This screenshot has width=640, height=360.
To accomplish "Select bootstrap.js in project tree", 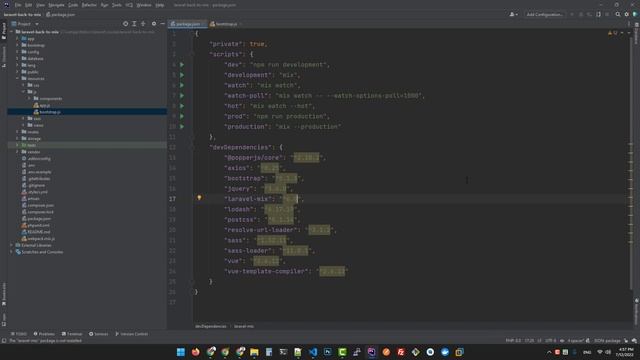I will (50, 112).
